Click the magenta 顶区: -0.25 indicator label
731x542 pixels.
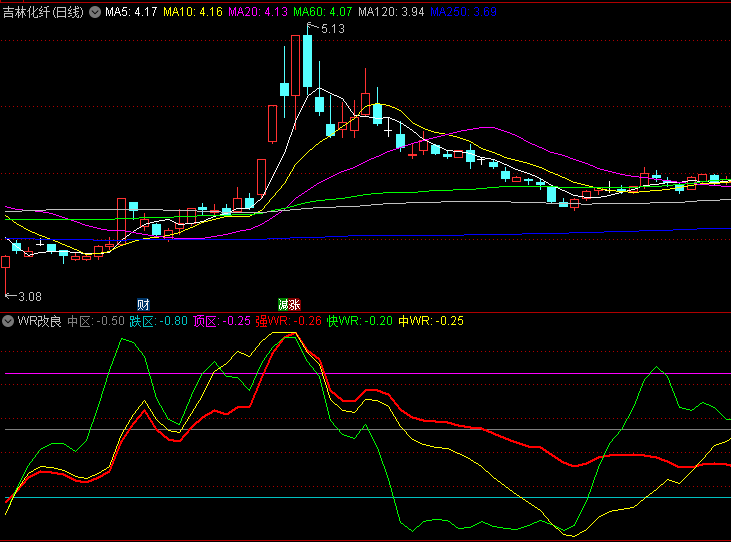pyautogui.click(x=222, y=322)
